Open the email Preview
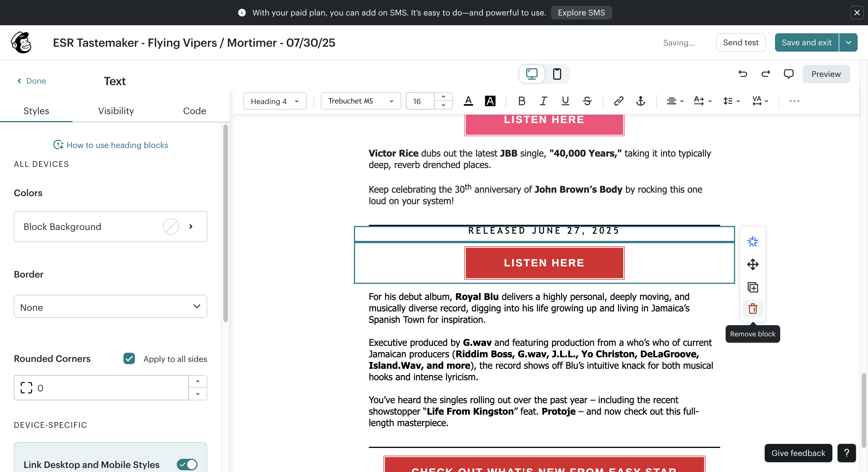868x472 pixels. (x=826, y=74)
